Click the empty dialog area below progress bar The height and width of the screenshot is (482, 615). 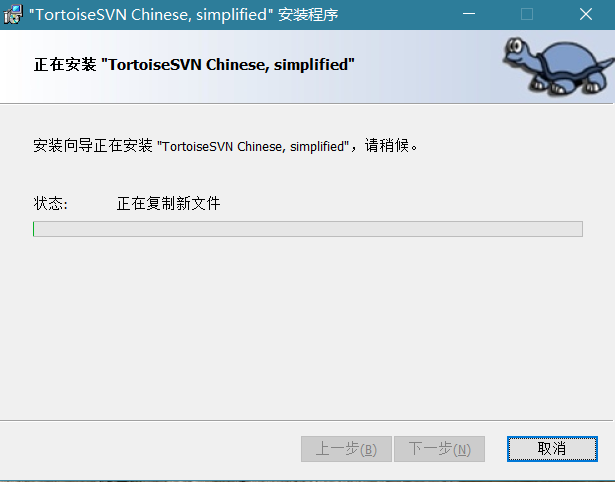coord(308,328)
